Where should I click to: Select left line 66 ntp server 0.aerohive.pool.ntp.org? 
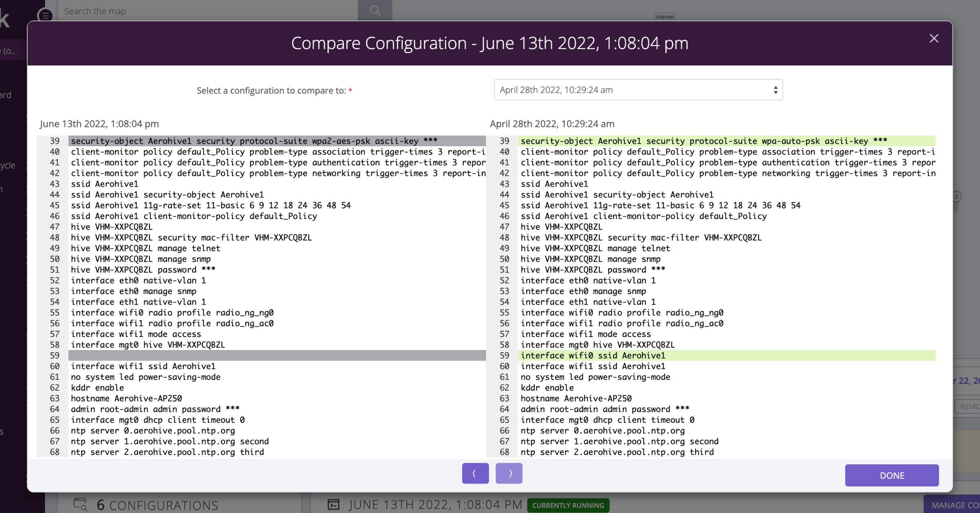(153, 430)
